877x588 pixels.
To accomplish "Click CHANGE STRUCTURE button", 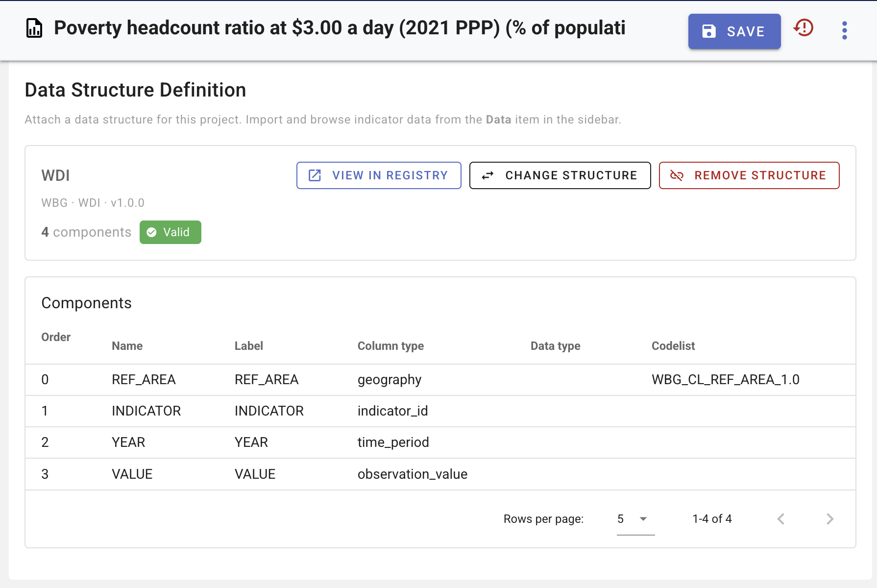I will point(560,175).
